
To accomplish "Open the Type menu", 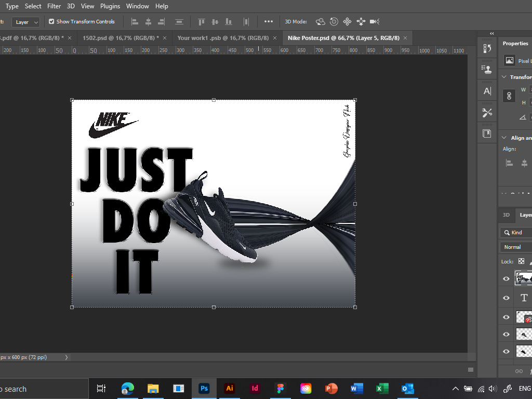I will pos(12,6).
